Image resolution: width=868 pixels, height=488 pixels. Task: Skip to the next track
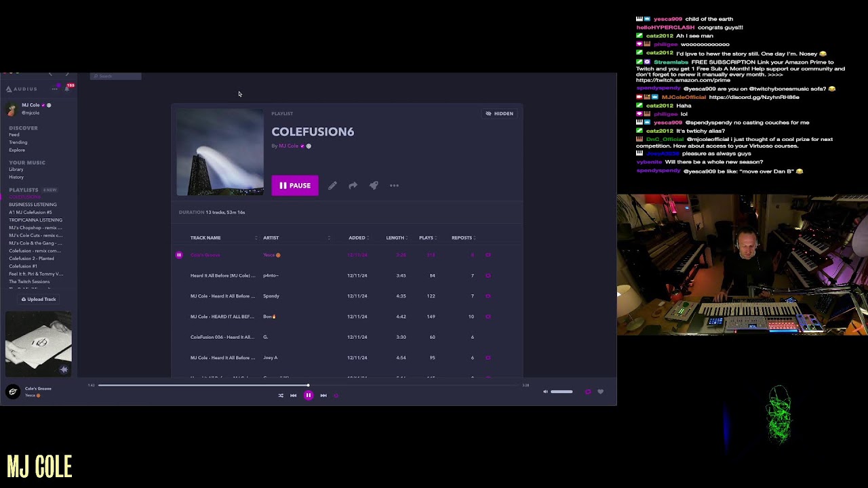coord(323,395)
